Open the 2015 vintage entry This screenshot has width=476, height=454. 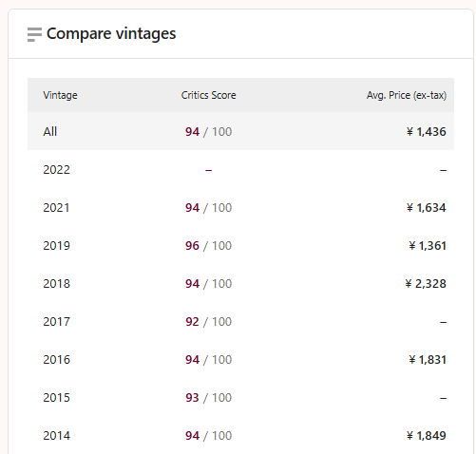point(240,398)
